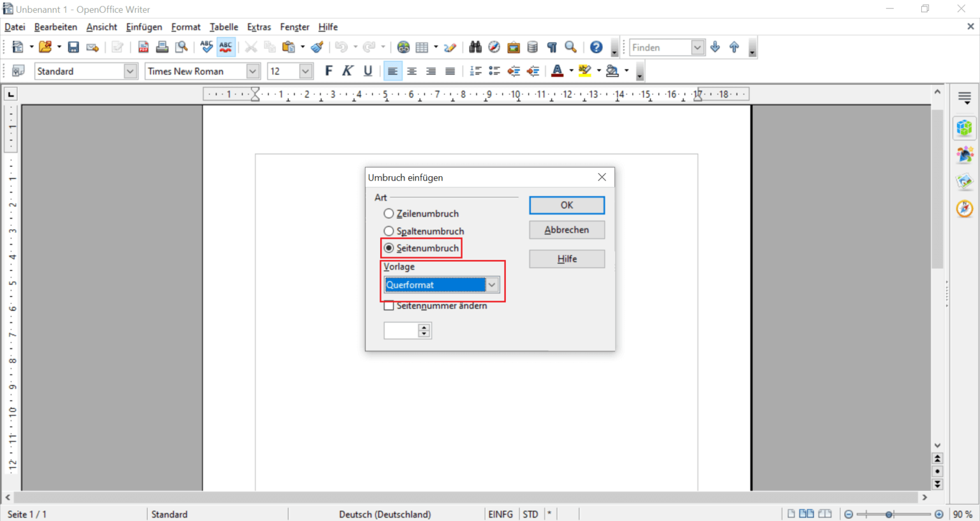
Task: Select the Spaltenumbruch radio button
Action: click(x=389, y=230)
